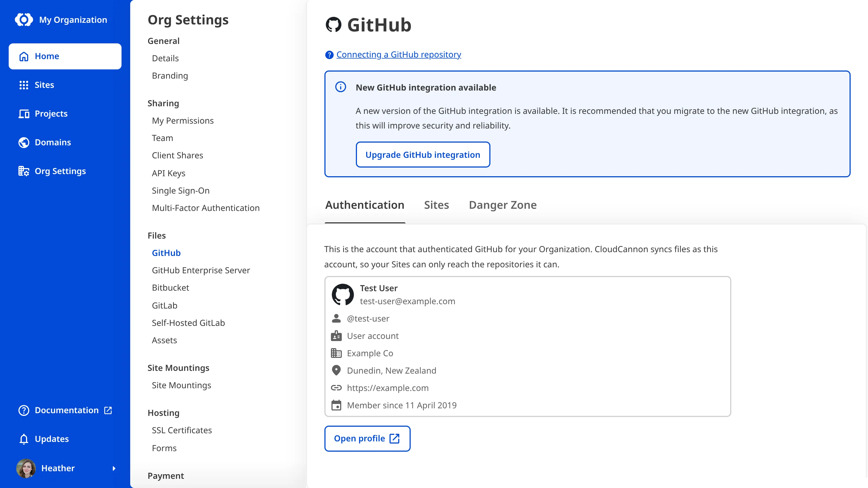Click the Home house icon
Viewport: 868px width, 488px height.
24,56
